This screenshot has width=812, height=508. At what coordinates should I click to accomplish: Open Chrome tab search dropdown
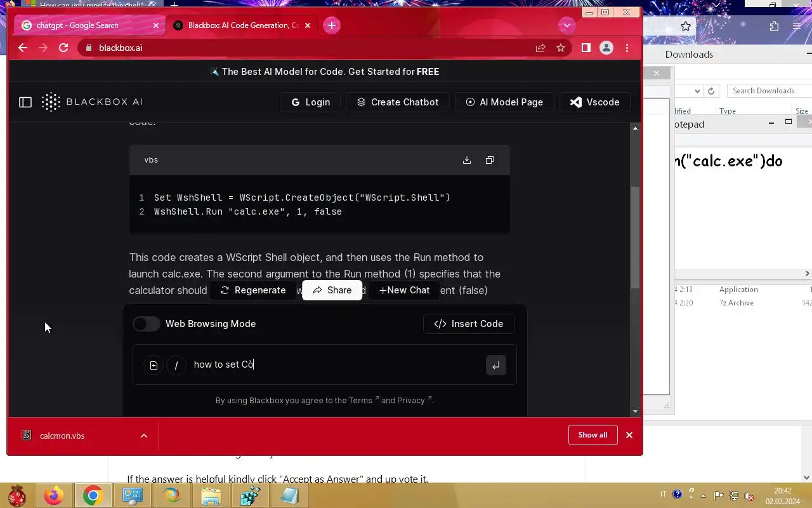click(566, 25)
